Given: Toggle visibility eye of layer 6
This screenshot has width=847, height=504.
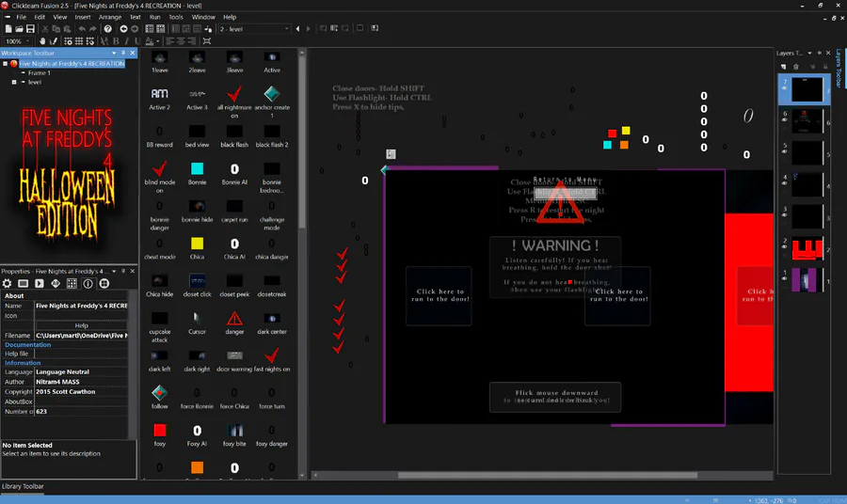Looking at the screenshot, I should (784, 119).
